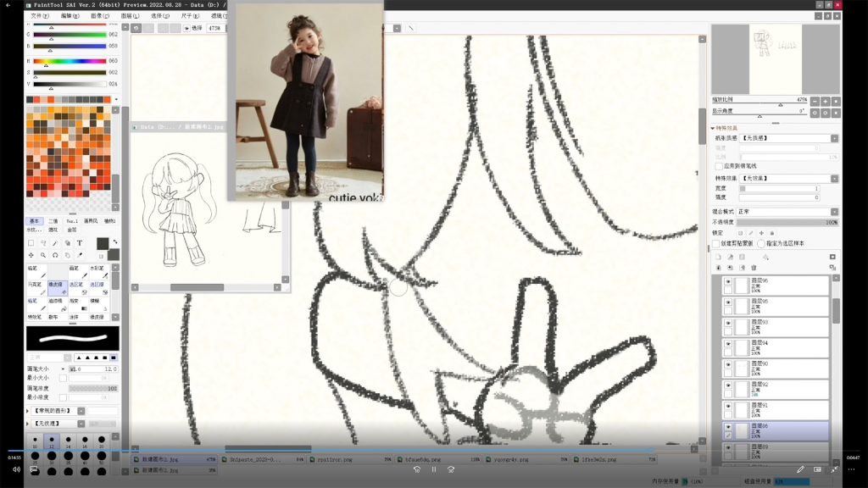Viewport: 868px width, 488px height.
Task: Click the undo arrow in top toolbar
Action: 136,28
